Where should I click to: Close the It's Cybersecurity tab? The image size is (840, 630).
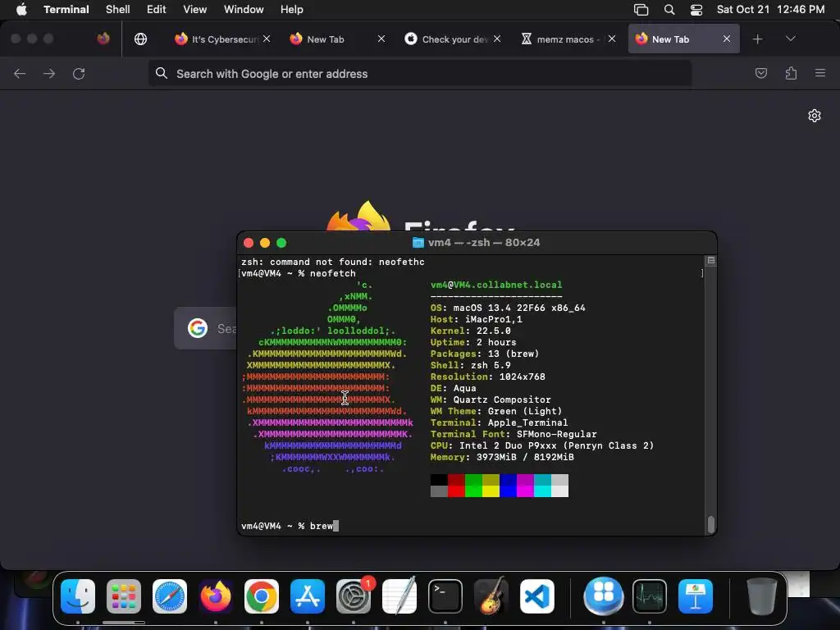pos(267,39)
